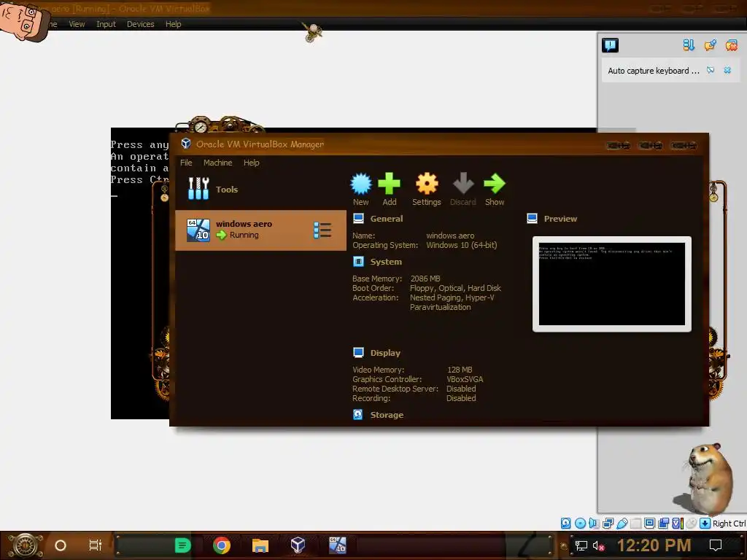The height and width of the screenshot is (560, 747).
Task: Click the green Show arrow icon
Action: (495, 184)
